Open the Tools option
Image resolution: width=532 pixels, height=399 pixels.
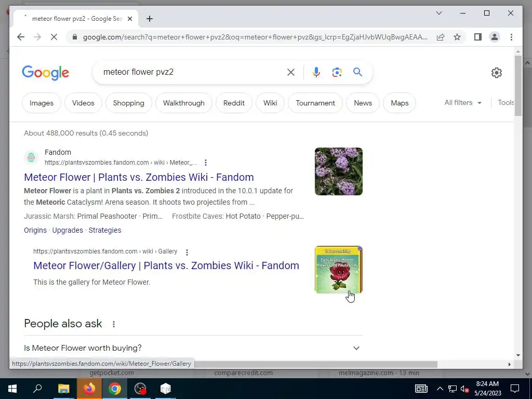click(506, 102)
